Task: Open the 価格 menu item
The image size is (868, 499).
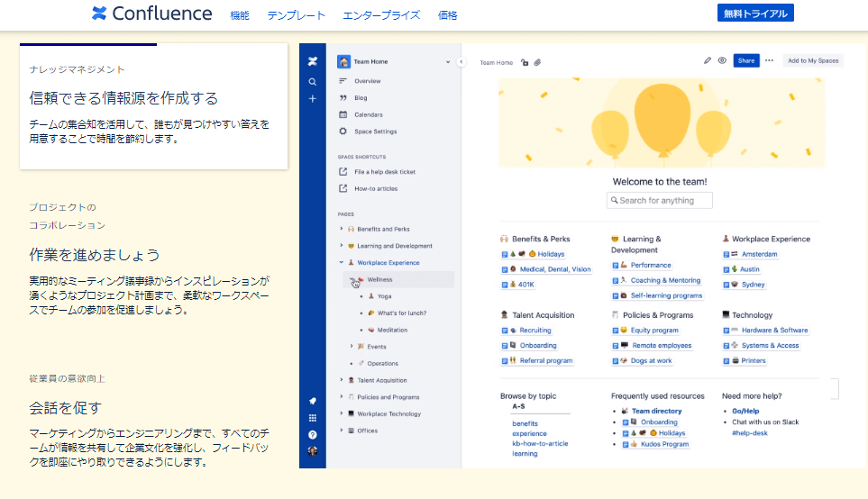Action: coord(447,15)
